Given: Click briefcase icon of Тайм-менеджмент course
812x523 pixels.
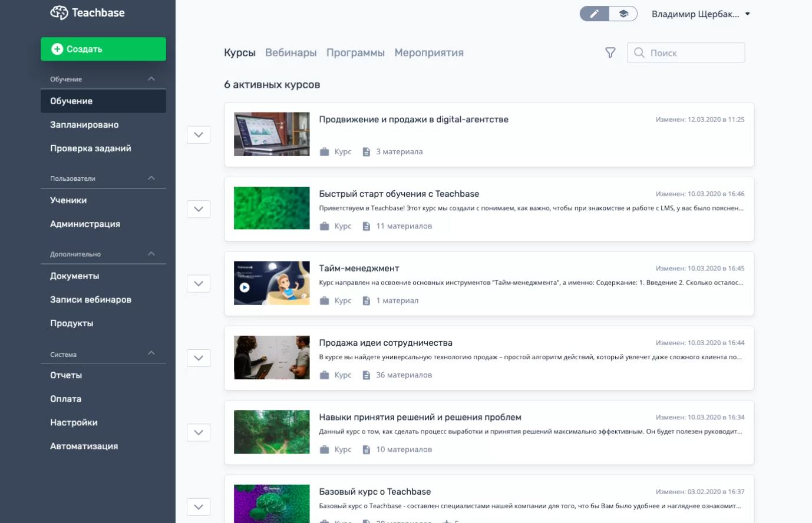Looking at the screenshot, I should (324, 300).
